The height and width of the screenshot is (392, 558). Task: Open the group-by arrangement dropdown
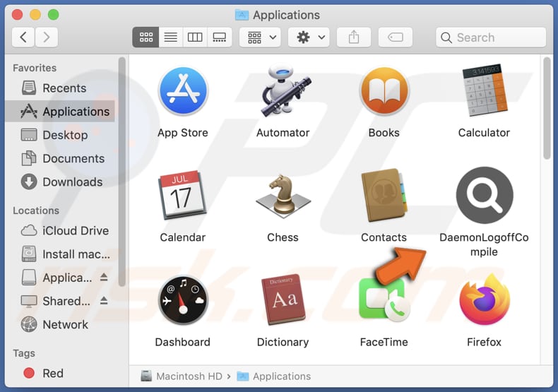(x=260, y=37)
